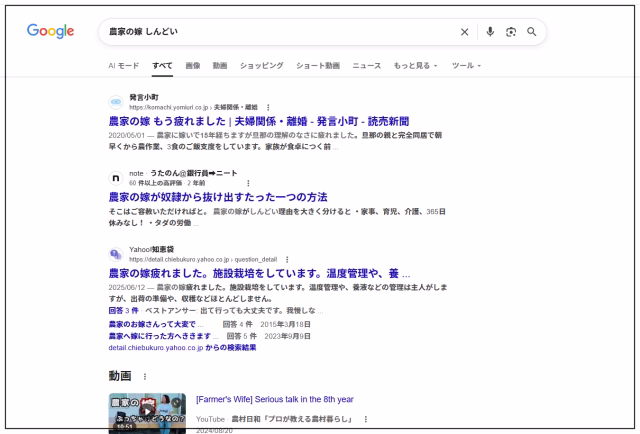Open 農家の嫁 もう疲れました result link
Image resolution: width=640 pixels, height=434 pixels.
click(x=259, y=121)
